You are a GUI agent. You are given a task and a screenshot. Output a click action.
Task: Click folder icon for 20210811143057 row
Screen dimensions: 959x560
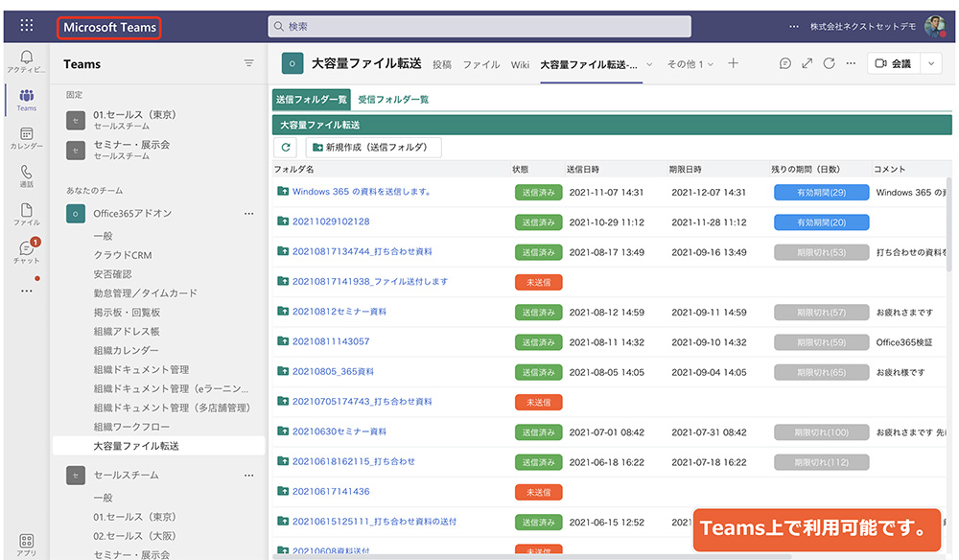click(x=283, y=341)
